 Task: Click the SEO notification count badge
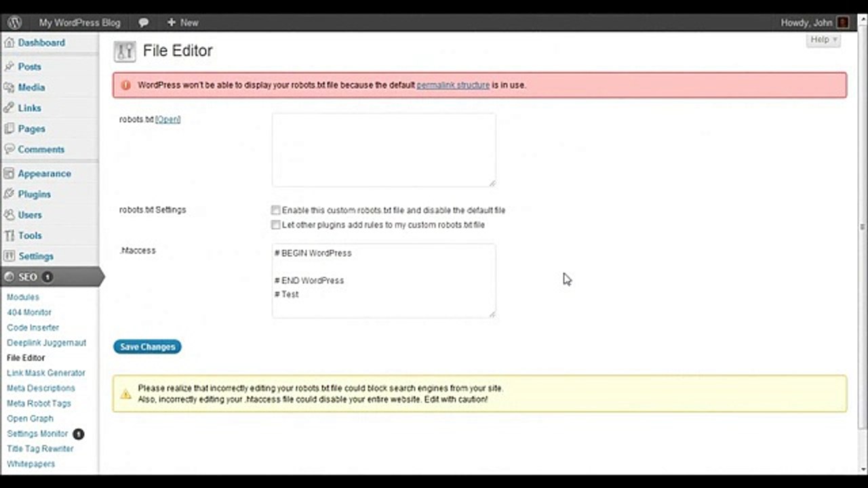pyautogui.click(x=47, y=277)
